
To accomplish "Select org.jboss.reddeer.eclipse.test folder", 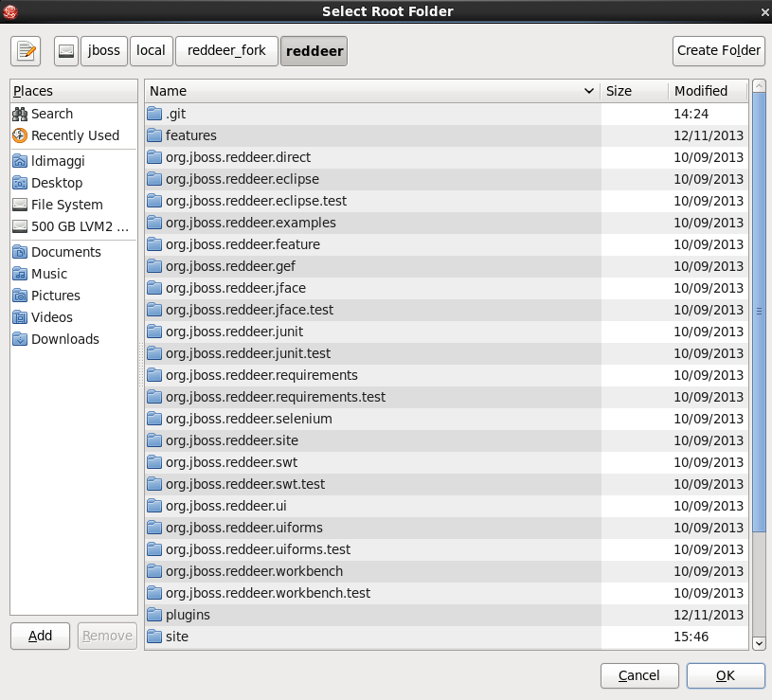I will 446,201.
